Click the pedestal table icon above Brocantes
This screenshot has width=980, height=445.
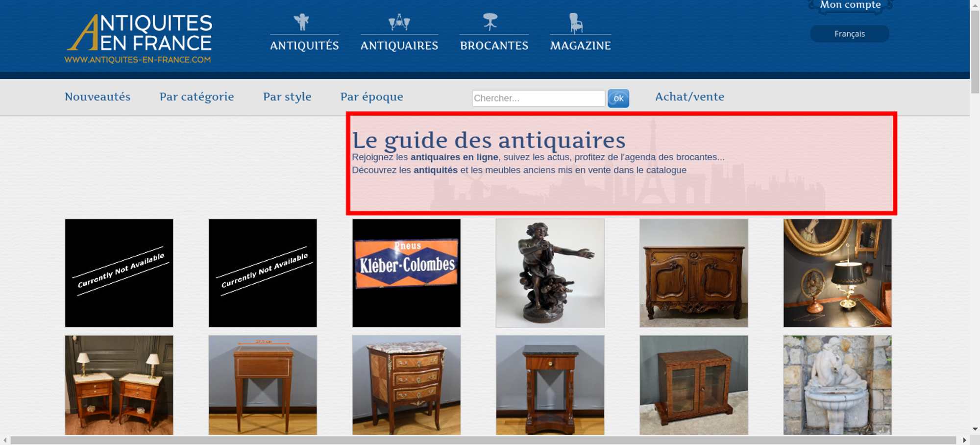coord(490,22)
